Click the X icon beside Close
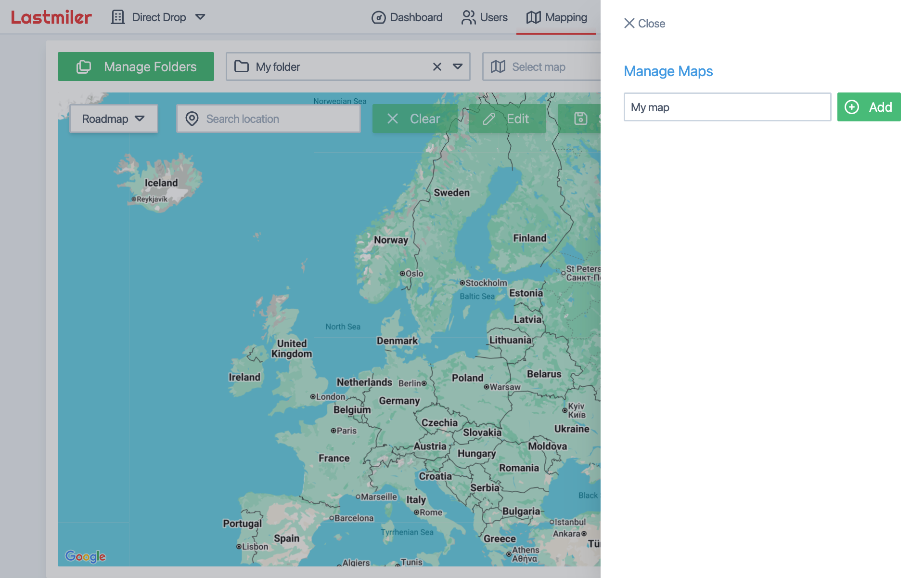The height and width of the screenshot is (578, 924). click(629, 23)
